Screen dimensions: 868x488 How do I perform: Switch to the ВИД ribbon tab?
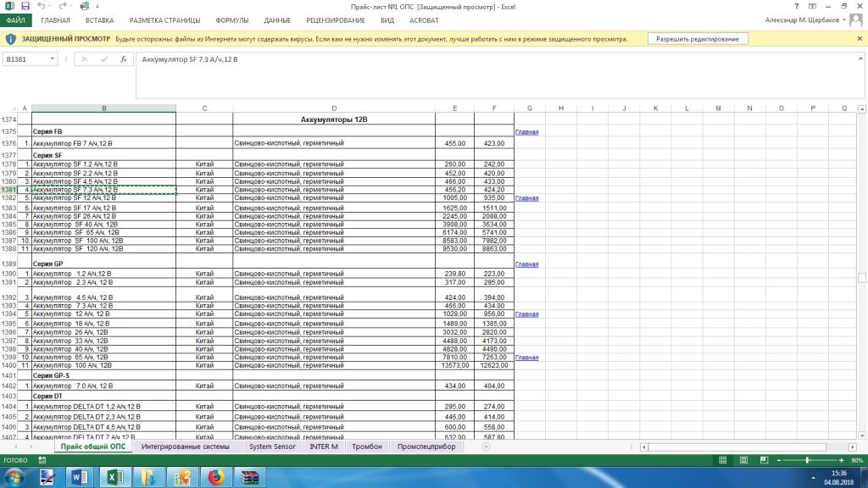[387, 20]
